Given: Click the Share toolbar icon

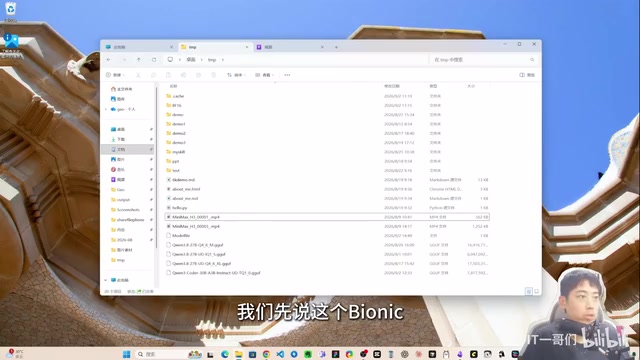Looking at the screenshot, I should [x=198, y=75].
